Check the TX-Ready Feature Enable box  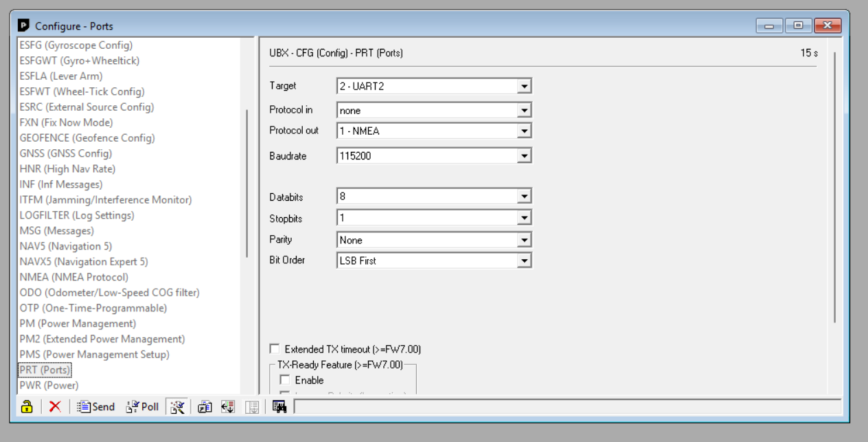click(285, 380)
